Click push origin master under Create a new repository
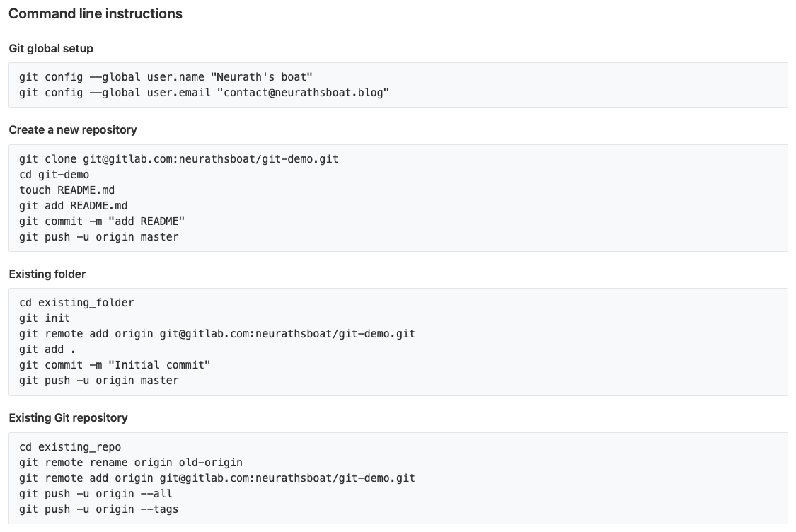796x532 pixels. (99, 237)
